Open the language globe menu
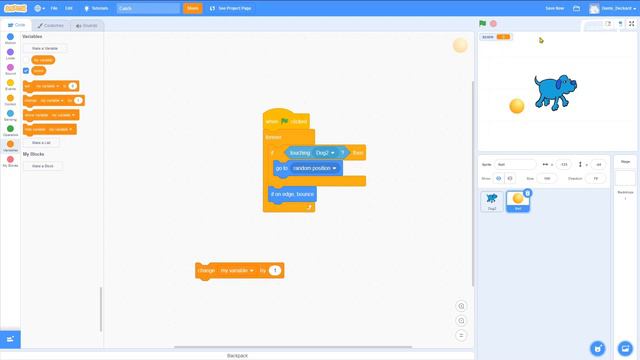 [39, 8]
